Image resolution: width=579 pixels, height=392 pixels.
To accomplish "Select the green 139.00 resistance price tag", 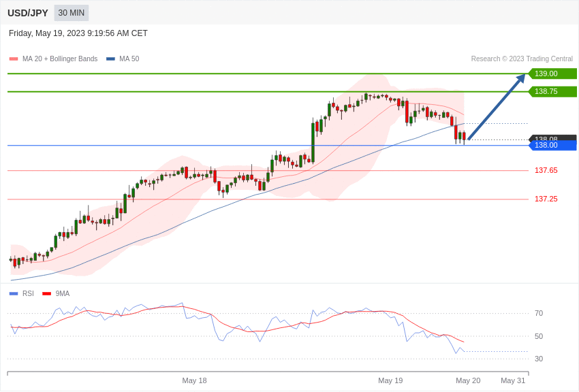I will click(552, 73).
